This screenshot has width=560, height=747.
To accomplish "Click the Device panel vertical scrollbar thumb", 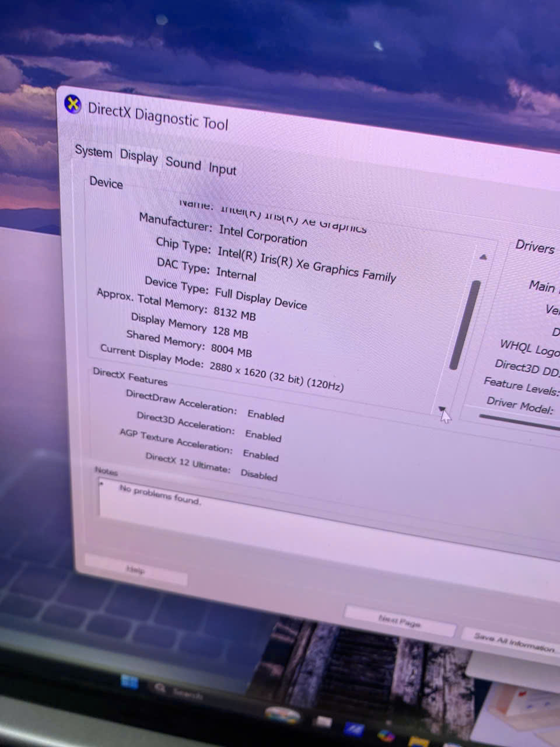I will pos(466,324).
